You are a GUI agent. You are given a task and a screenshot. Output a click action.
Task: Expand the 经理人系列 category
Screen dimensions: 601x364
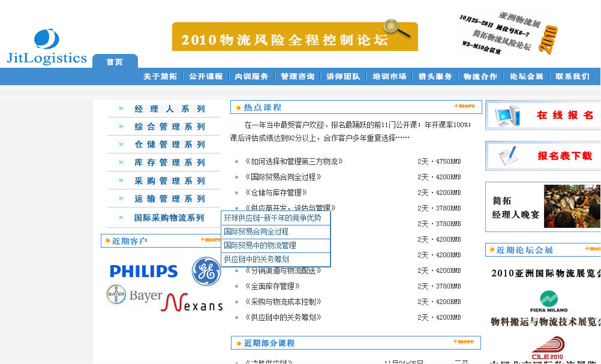pos(170,109)
